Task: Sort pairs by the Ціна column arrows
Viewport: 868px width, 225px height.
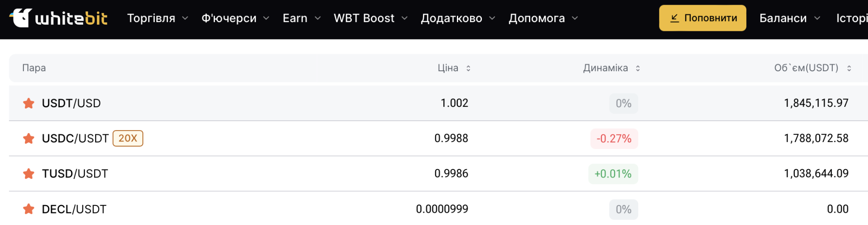Action: pyautogui.click(x=468, y=68)
